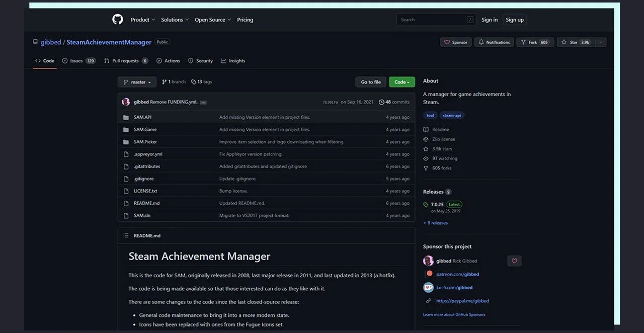Switch to the Issues tab

(79, 61)
